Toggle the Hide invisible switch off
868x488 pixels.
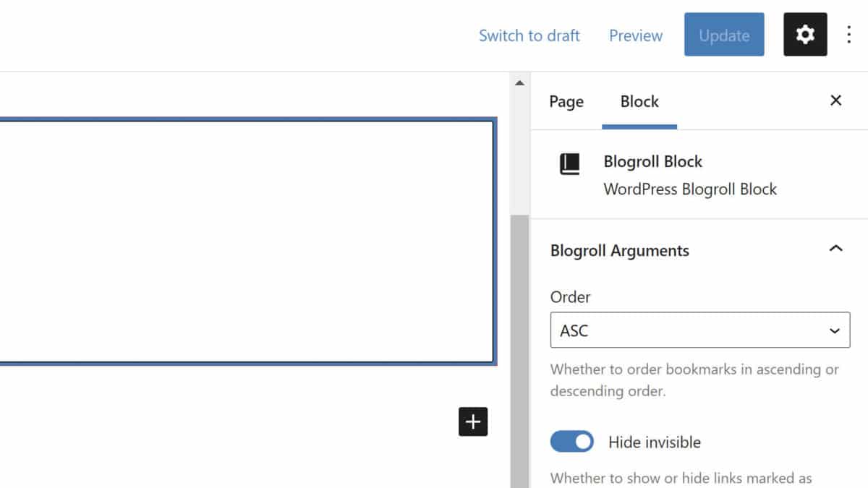coord(571,442)
